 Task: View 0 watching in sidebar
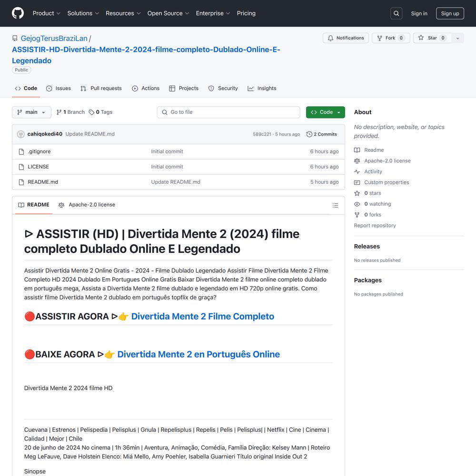373,204
